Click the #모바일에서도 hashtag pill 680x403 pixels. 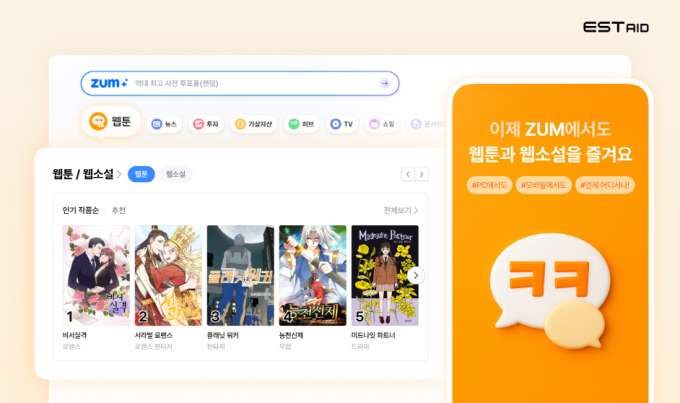pyautogui.click(x=543, y=185)
